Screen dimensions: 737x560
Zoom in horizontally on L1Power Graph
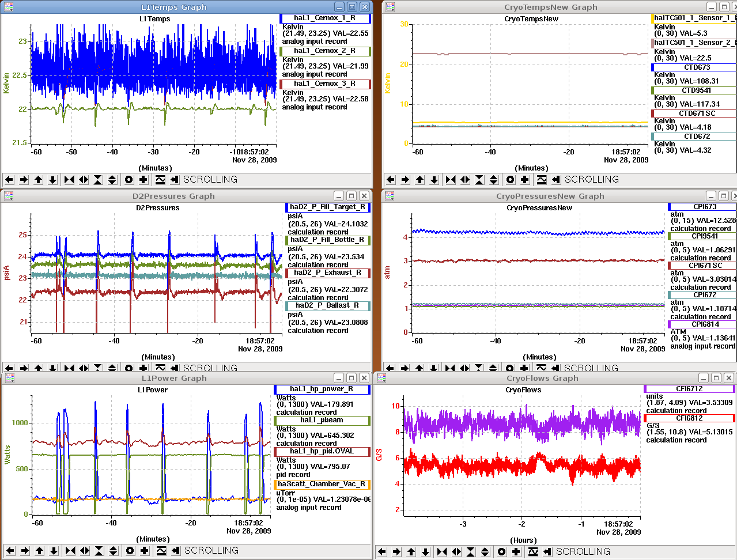[70, 551]
